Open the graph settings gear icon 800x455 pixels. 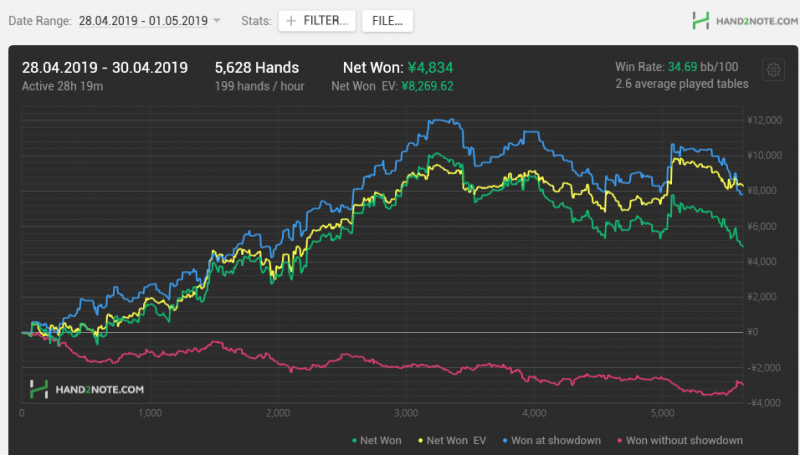(x=772, y=69)
